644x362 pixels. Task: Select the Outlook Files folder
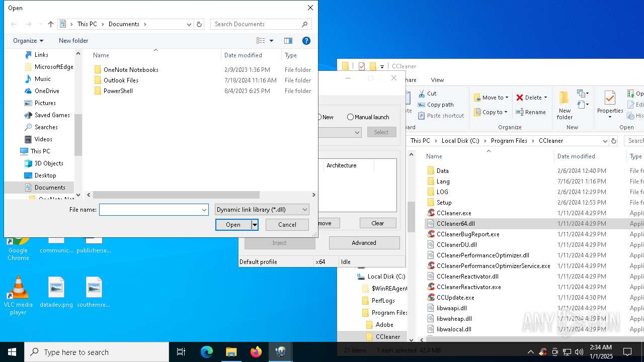pos(121,80)
